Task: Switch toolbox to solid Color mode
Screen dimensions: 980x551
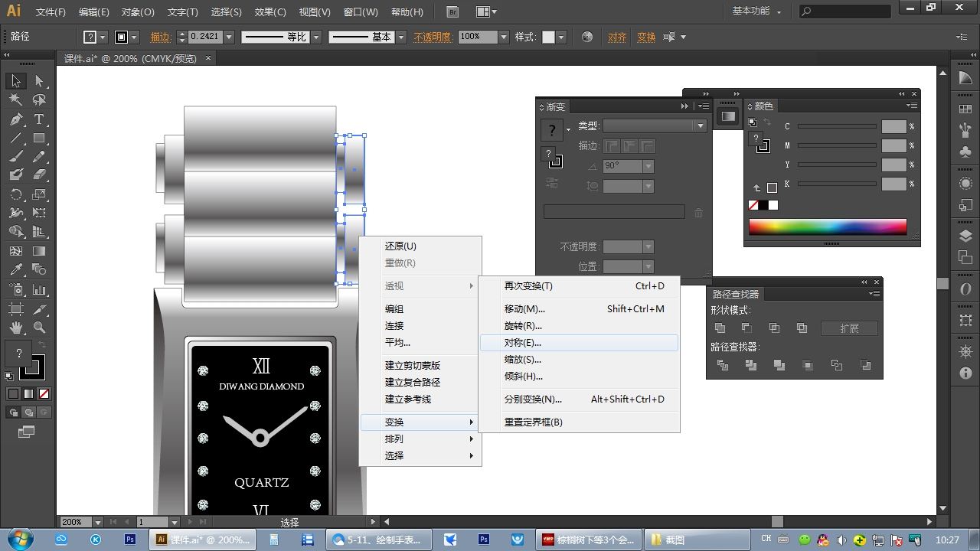Action: 13,394
